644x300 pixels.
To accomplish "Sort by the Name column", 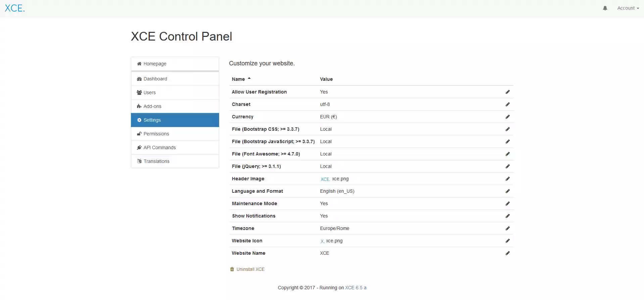I will tap(241, 79).
